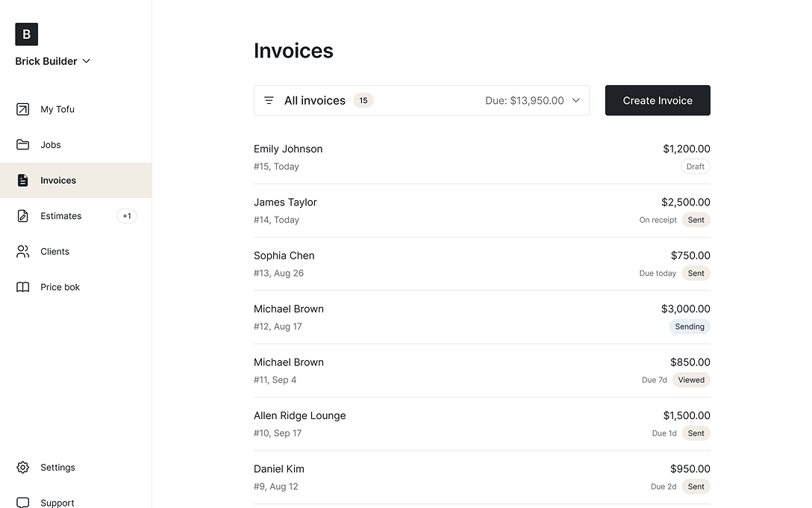Click the Sending status badge
812x508 pixels.
pyautogui.click(x=690, y=326)
